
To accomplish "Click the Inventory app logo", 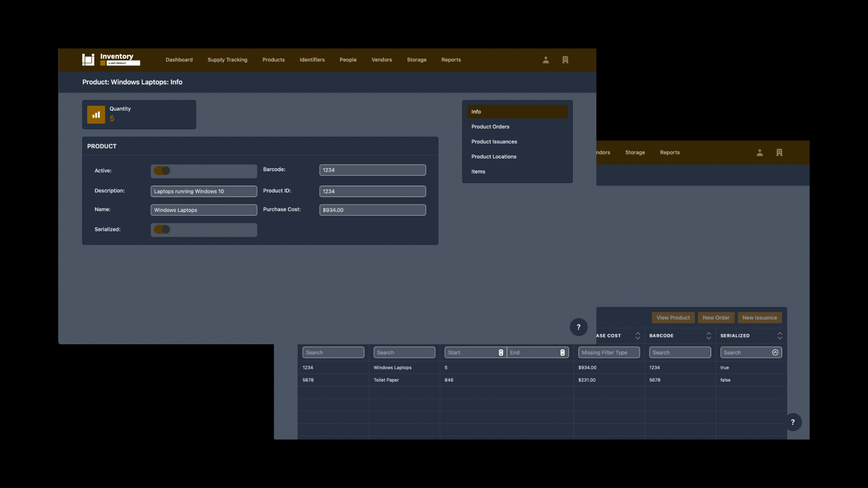I will point(89,59).
